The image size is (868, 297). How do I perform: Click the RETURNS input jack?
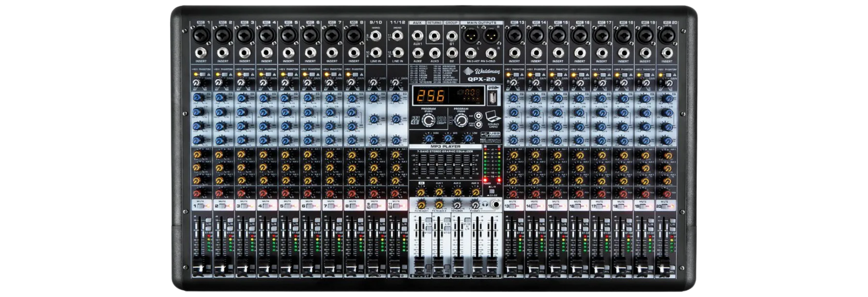434,35
